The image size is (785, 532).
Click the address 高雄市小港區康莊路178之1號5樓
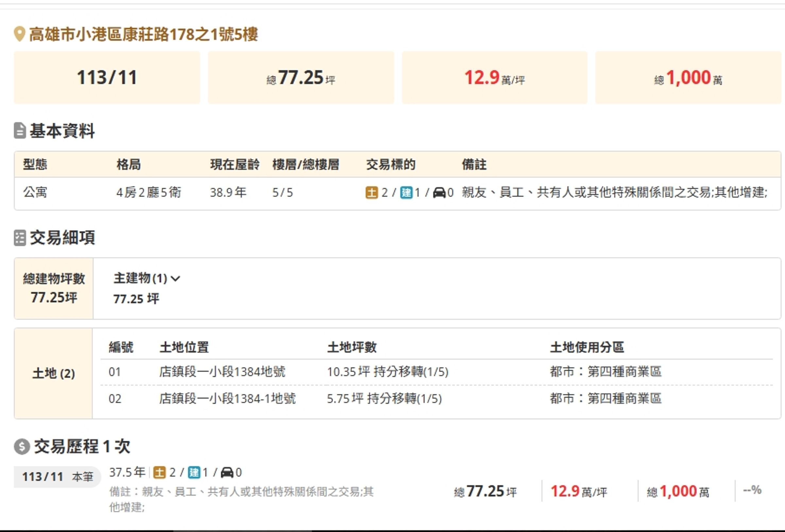144,34
